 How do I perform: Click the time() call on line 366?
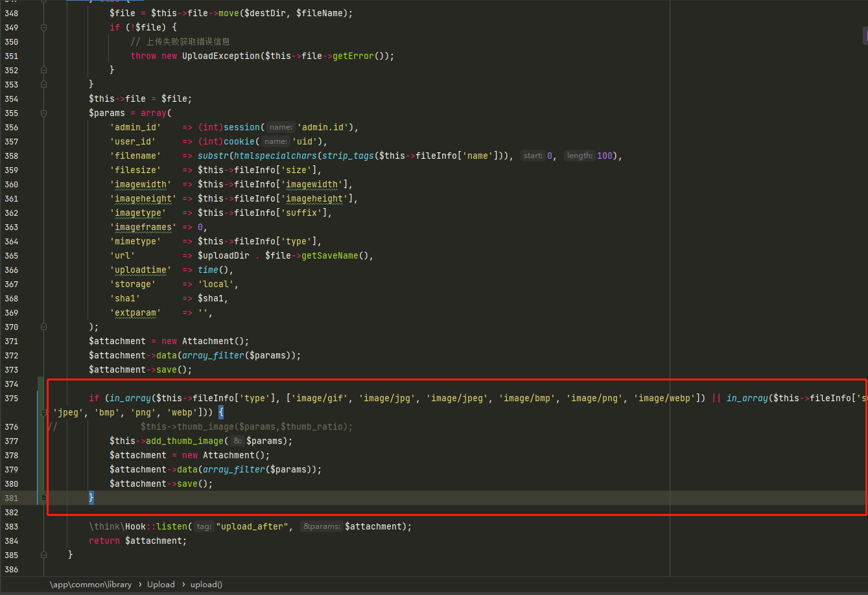point(213,270)
